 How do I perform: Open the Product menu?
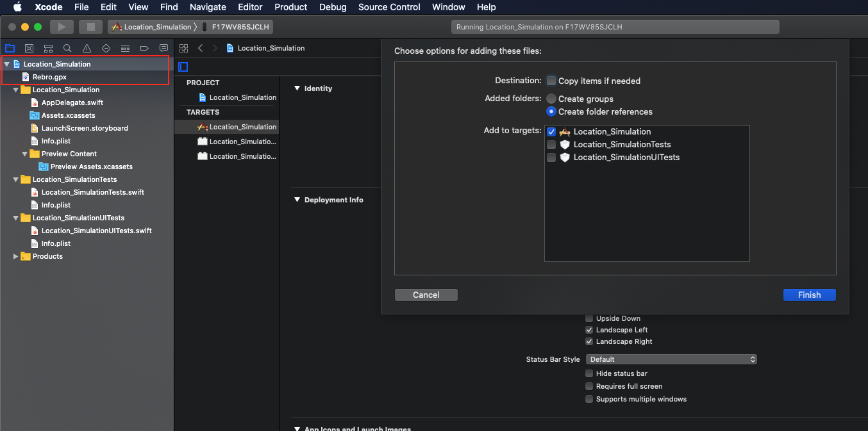(x=291, y=7)
